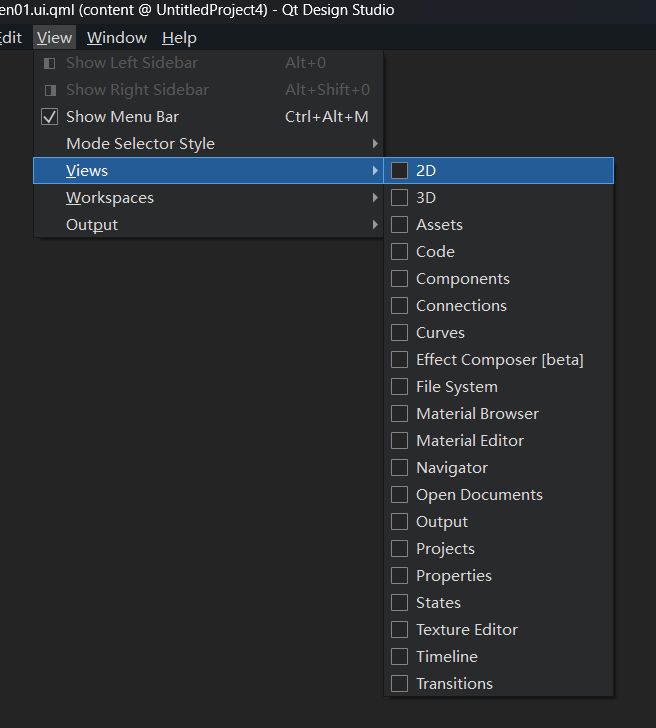Enable the 2D view checkbox
The width and height of the screenshot is (656, 728).
[399, 171]
